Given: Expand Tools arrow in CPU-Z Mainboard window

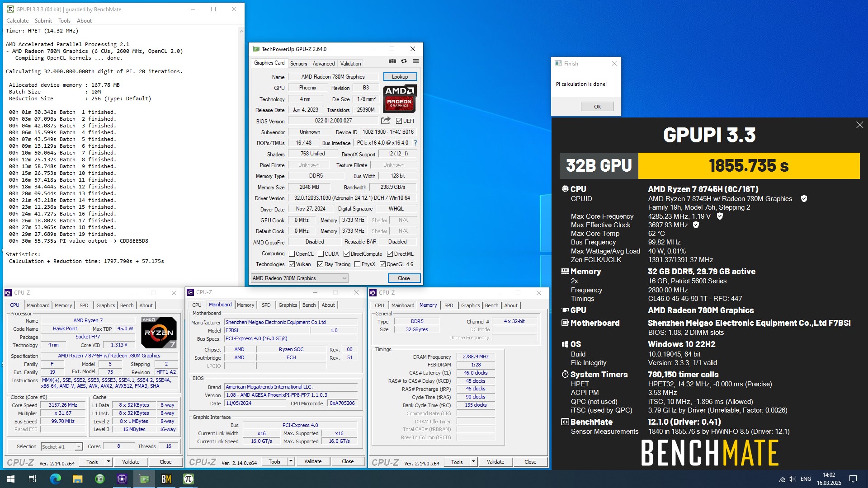Looking at the screenshot, I should [x=291, y=462].
